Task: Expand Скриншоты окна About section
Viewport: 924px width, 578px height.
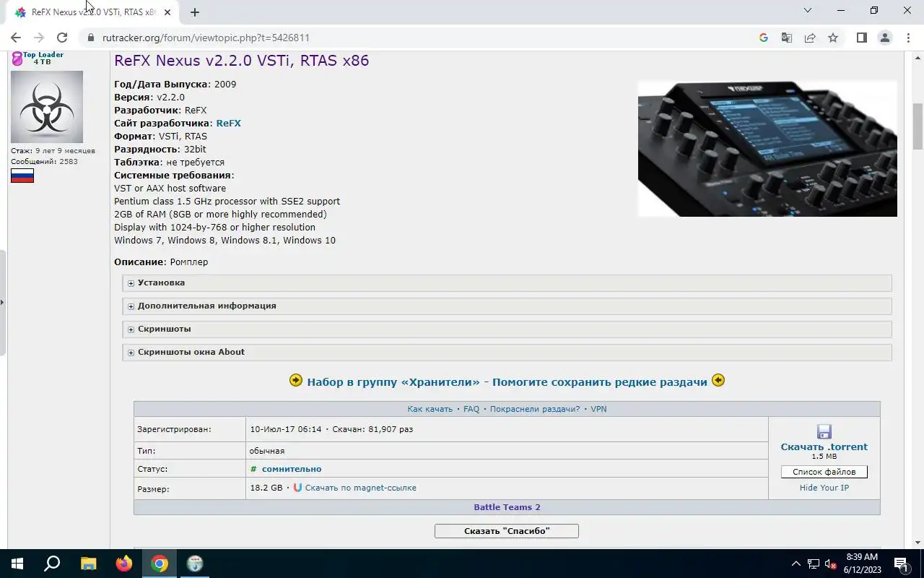Action: (x=507, y=353)
